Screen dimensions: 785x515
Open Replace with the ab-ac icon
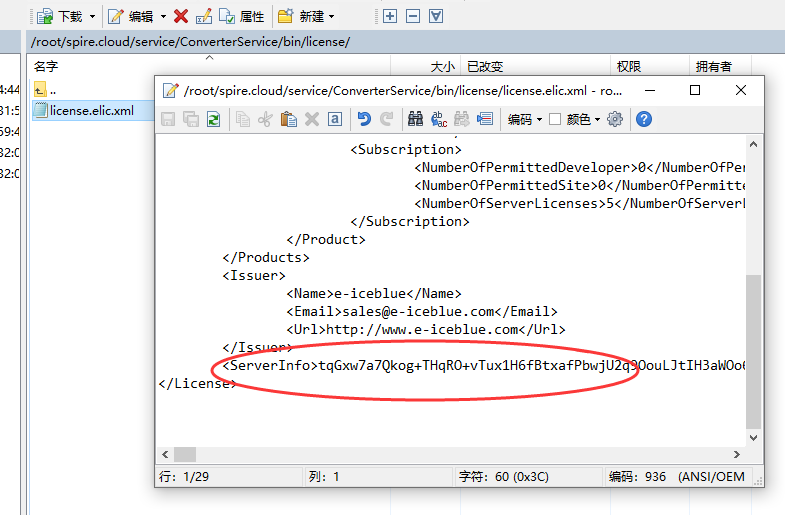point(439,119)
